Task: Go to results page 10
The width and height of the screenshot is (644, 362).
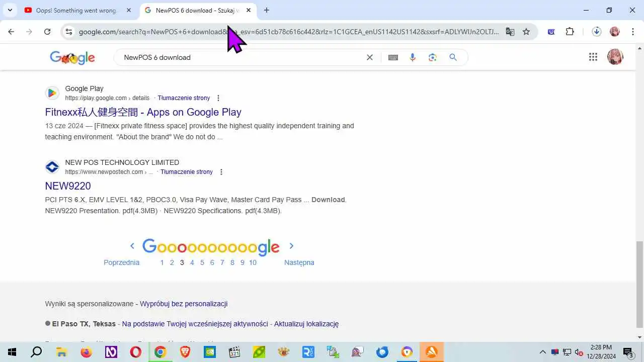Action: click(x=253, y=262)
